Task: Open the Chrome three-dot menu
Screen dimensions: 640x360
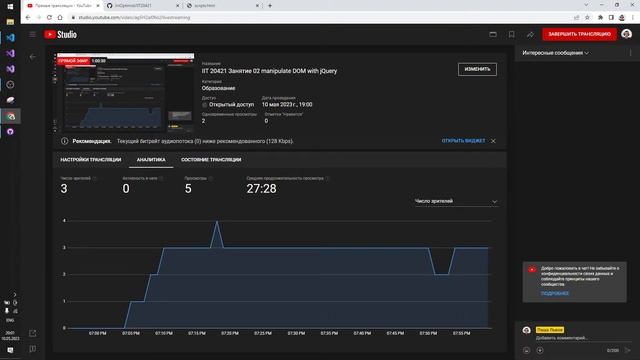Action: click(x=633, y=18)
